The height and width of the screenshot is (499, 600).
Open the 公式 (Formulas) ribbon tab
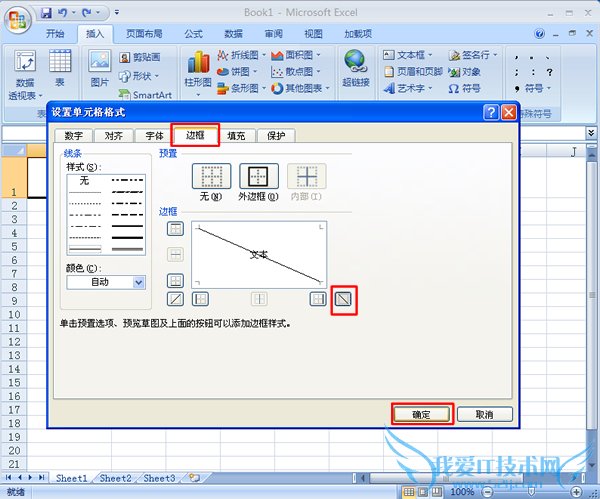(x=194, y=34)
